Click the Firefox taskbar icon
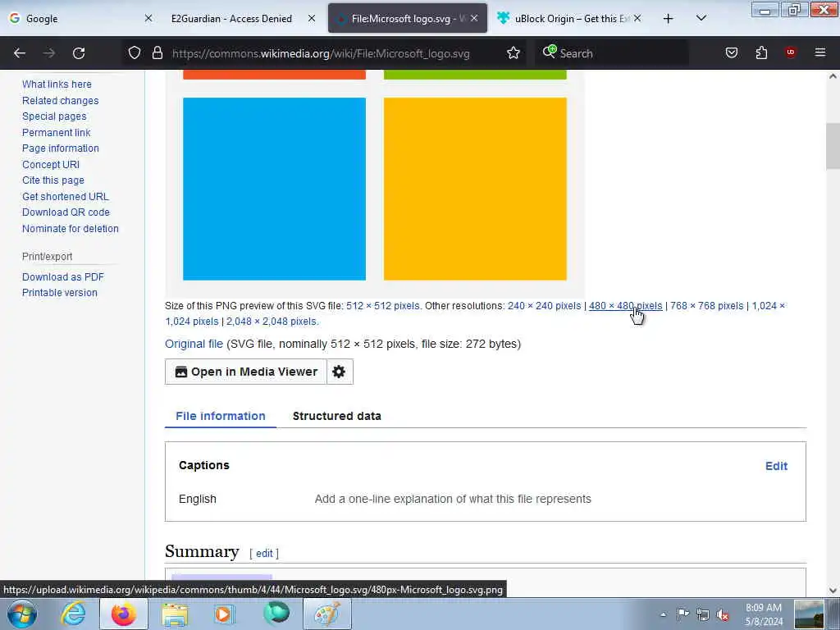The height and width of the screenshot is (630, 840). click(124, 614)
